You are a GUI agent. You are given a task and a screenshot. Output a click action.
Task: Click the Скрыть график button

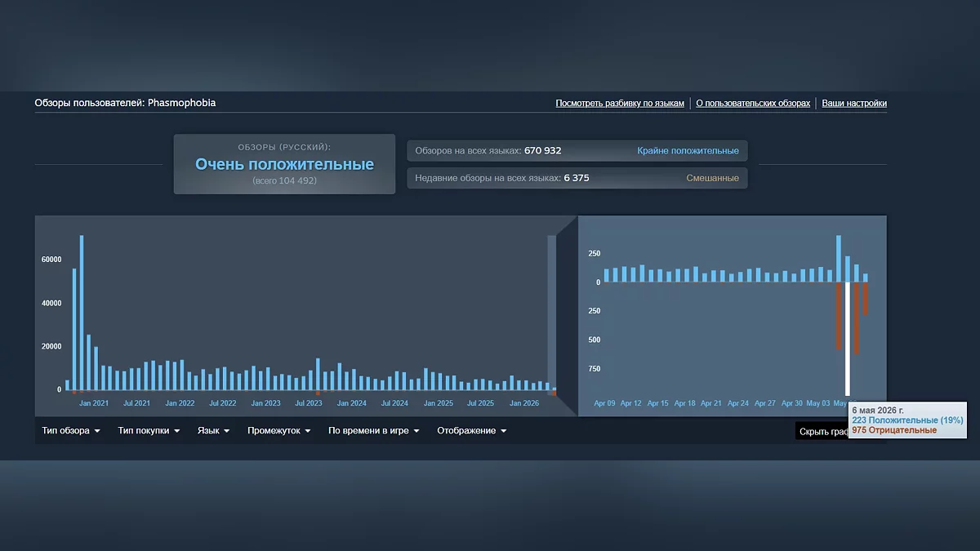[x=823, y=432]
